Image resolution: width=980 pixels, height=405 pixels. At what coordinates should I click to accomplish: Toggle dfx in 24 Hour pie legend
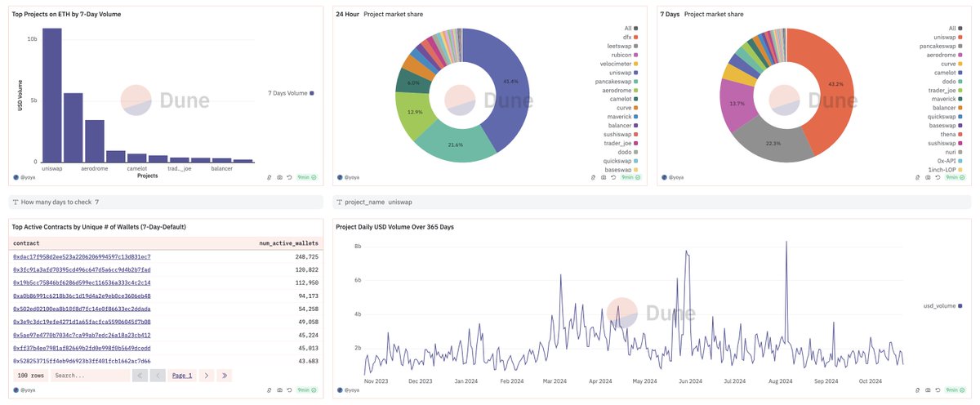(x=629, y=38)
